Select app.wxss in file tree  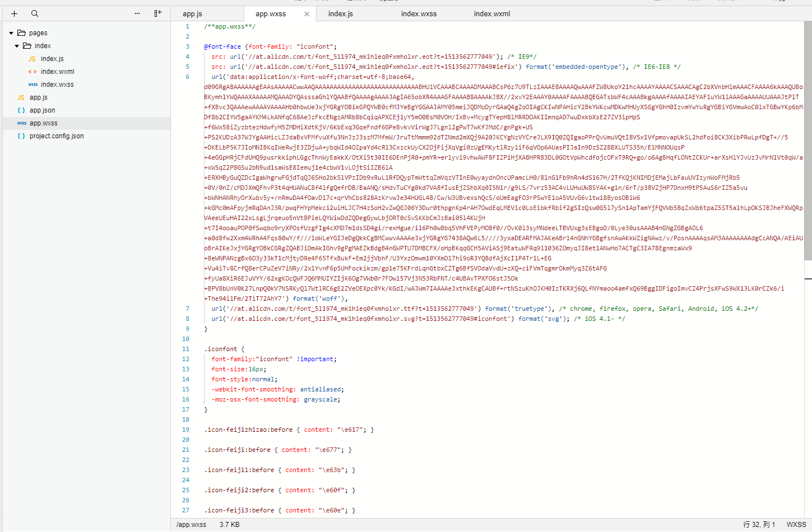[44, 123]
